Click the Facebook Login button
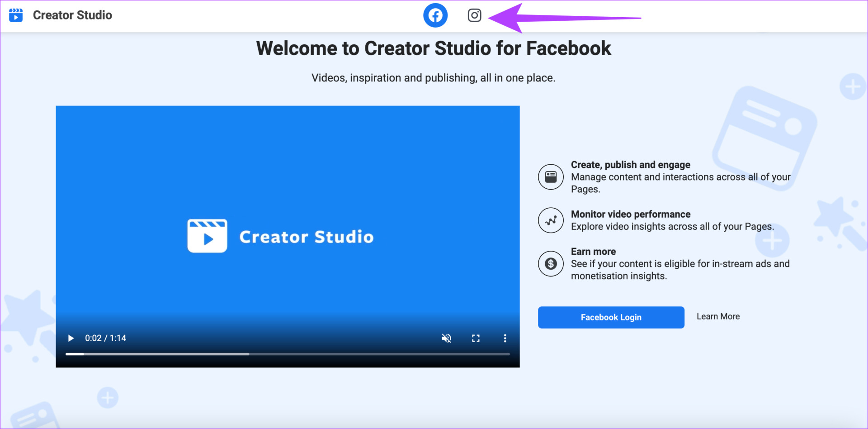The height and width of the screenshot is (429, 868). (x=611, y=317)
